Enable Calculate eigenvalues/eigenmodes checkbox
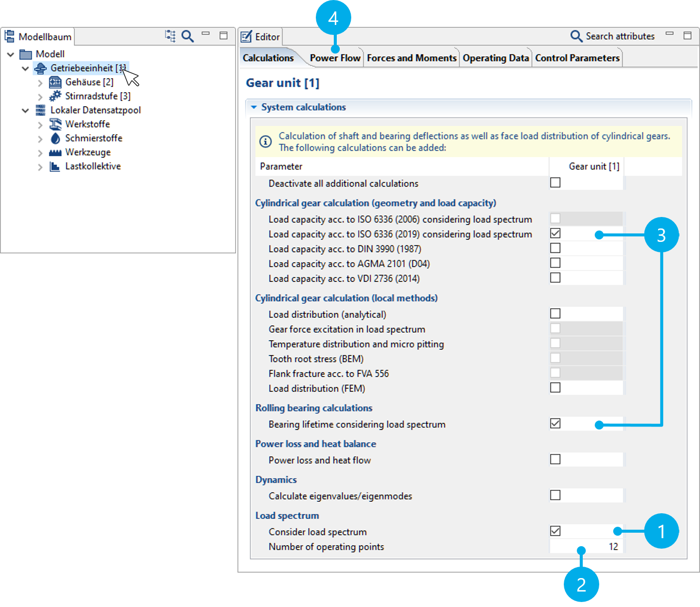700x607 pixels. pos(555,495)
